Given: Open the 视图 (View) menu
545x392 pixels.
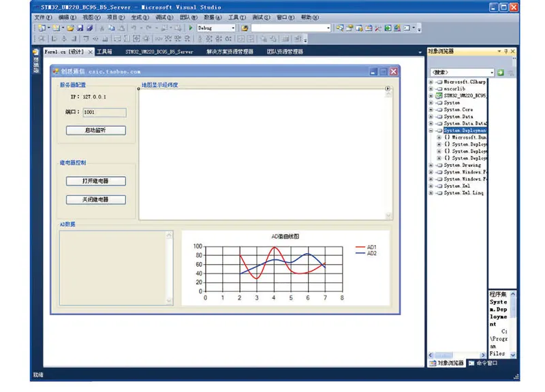Looking at the screenshot, I should pyautogui.click(x=91, y=18).
